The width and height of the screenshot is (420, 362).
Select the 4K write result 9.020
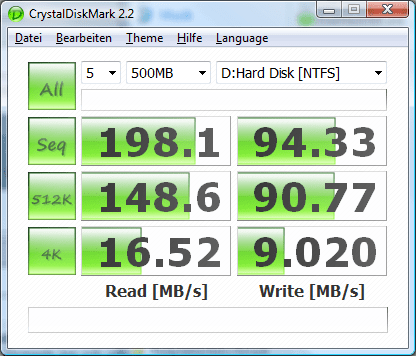[312, 251]
